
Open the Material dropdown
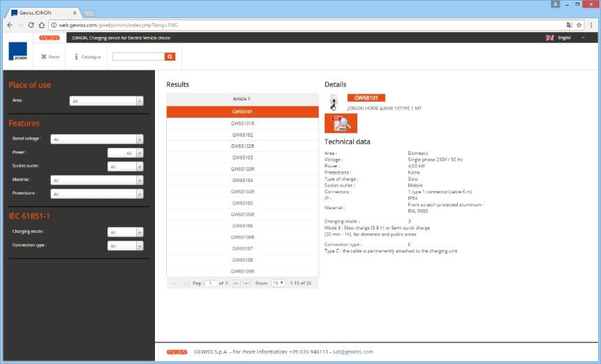coord(97,181)
